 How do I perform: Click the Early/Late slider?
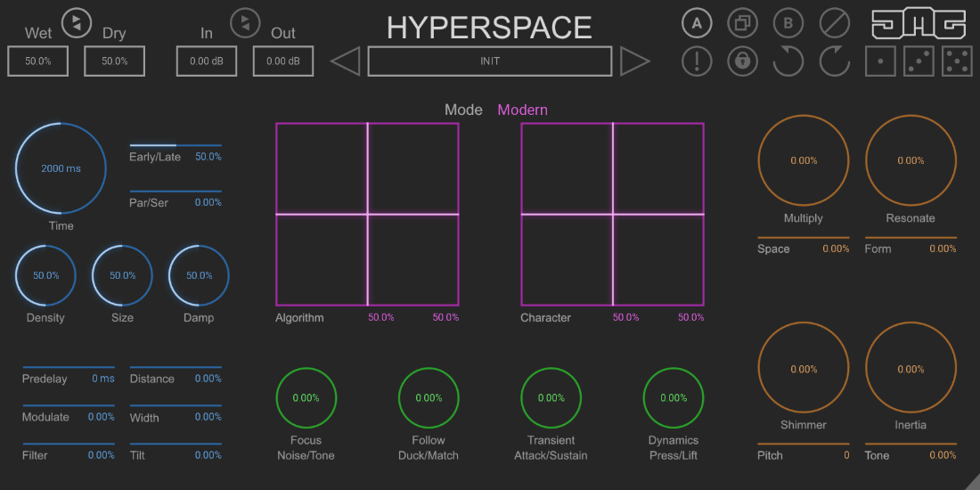(176, 145)
